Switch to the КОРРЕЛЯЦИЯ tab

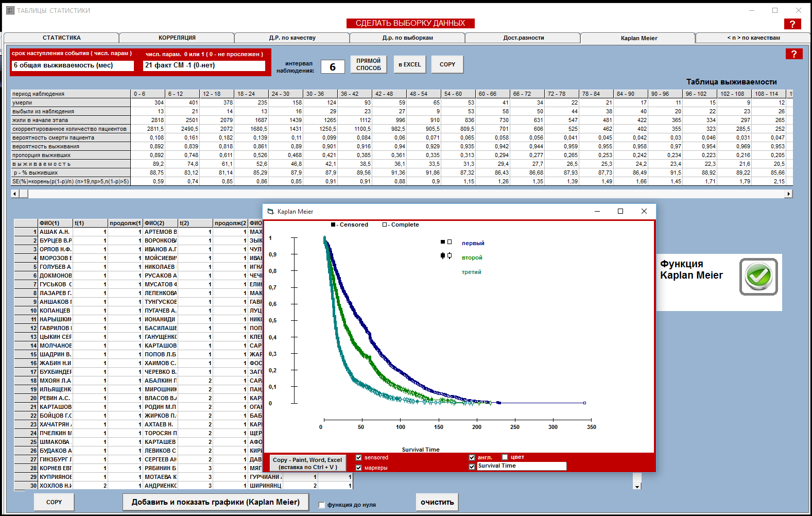point(177,38)
